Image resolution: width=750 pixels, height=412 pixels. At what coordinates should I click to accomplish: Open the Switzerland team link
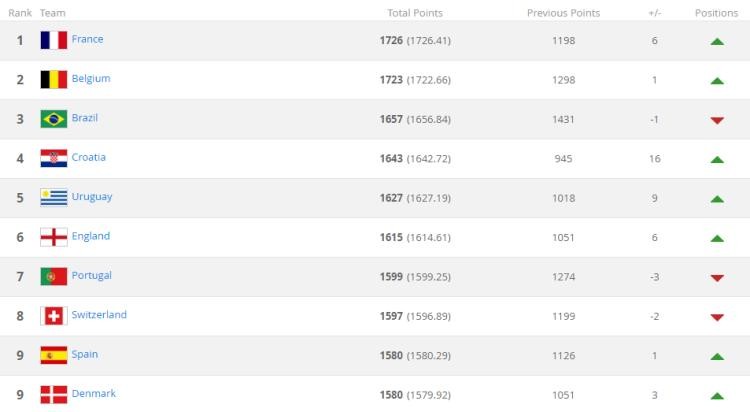click(x=99, y=315)
